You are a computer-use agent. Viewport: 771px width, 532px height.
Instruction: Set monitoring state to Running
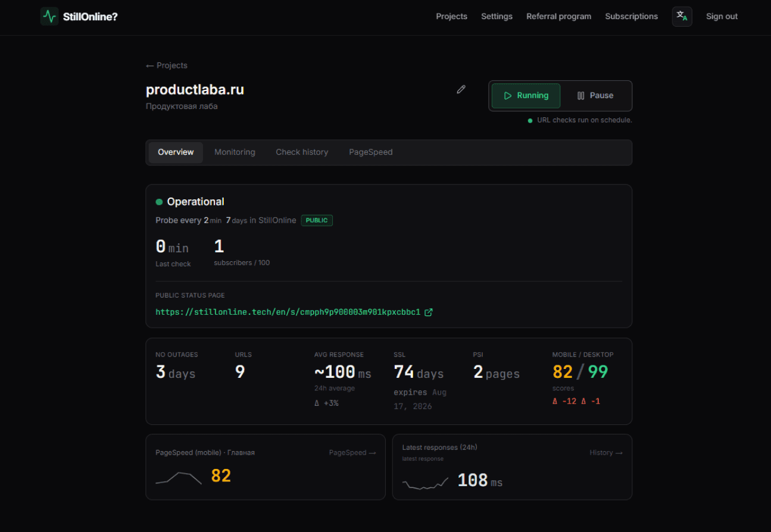click(x=526, y=96)
